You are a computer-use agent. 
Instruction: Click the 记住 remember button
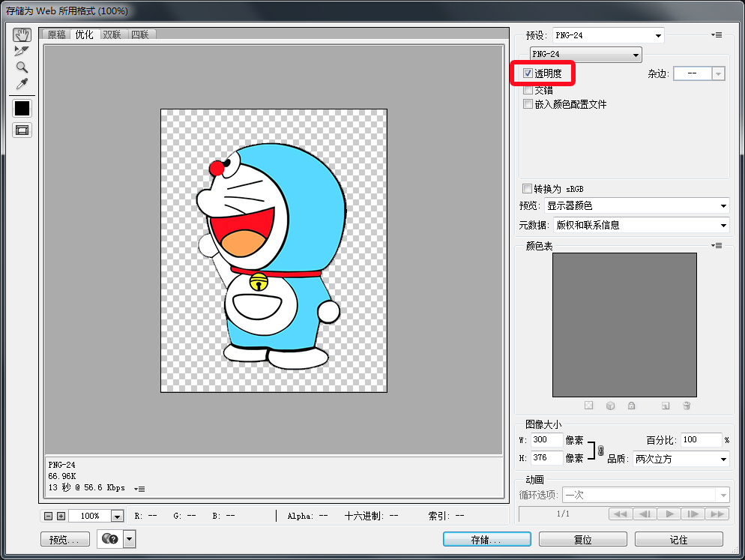[x=679, y=539]
